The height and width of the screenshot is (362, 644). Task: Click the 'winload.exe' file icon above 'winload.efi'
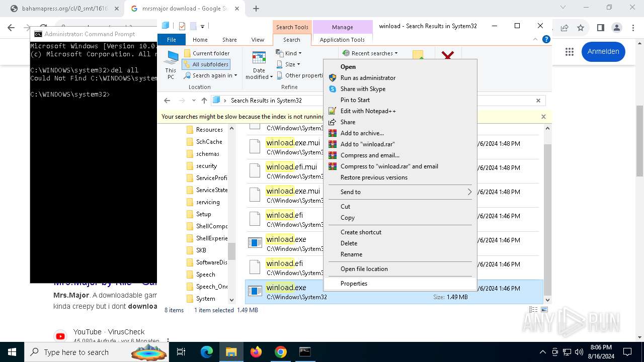[x=256, y=243]
